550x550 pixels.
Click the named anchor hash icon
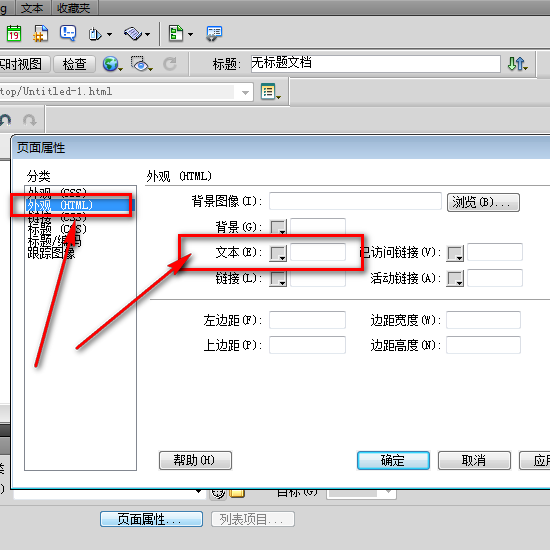40,33
